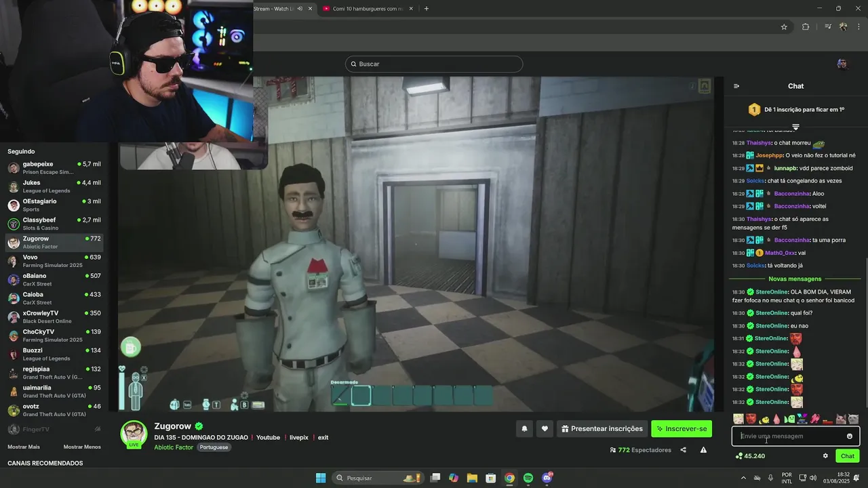868x488 pixels.
Task: Open gabepeixe channel in Seguindo list
Action: [x=54, y=167]
